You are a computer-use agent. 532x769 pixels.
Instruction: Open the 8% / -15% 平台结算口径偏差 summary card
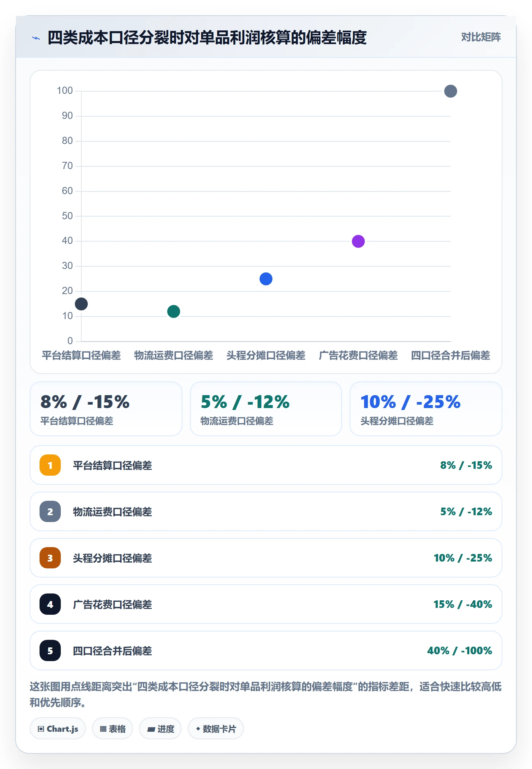coord(106,409)
